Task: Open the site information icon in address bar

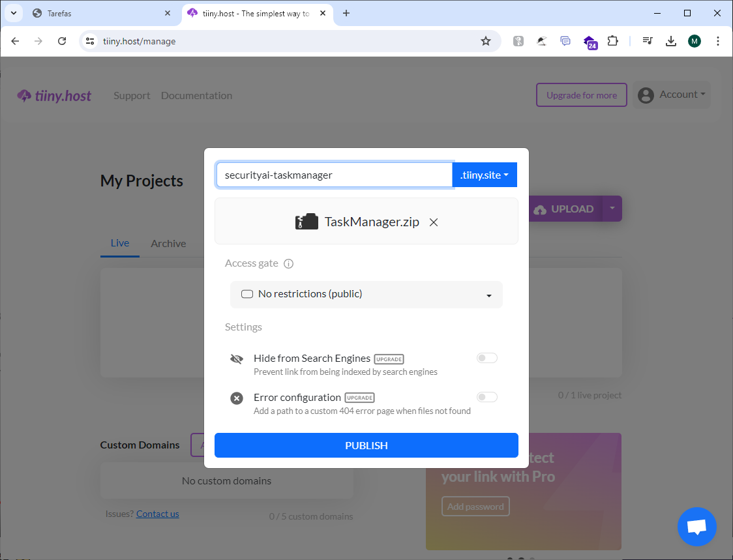Action: pyautogui.click(x=90, y=41)
